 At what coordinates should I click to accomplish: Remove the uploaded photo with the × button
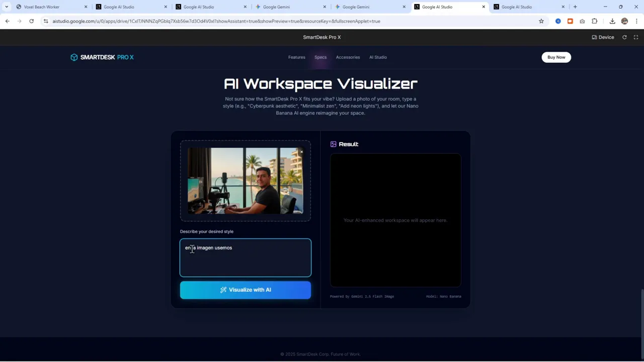tap(301, 152)
